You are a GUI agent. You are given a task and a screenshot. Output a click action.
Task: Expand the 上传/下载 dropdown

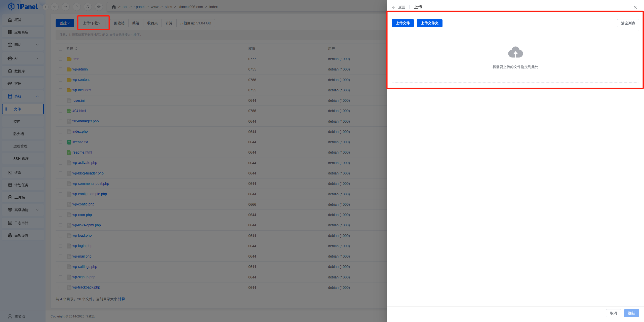point(92,23)
